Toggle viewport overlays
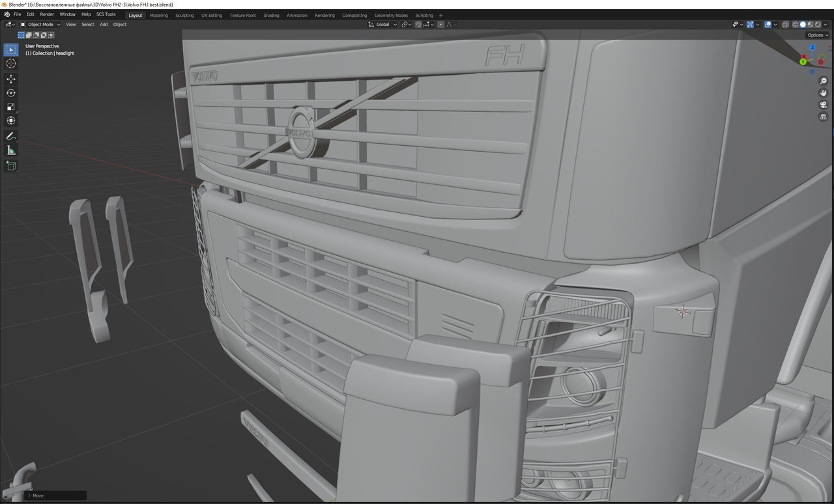This screenshot has width=834, height=504. 768,24
